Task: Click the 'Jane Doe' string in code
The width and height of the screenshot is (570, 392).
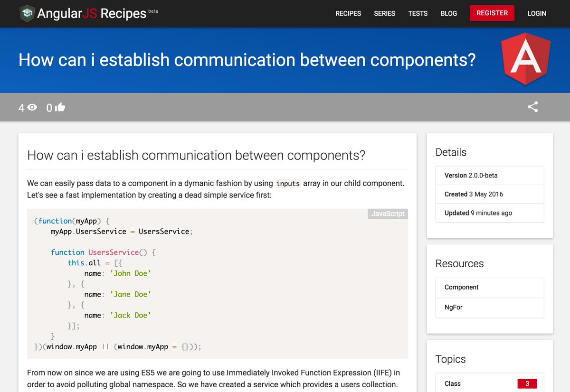Action: point(131,294)
